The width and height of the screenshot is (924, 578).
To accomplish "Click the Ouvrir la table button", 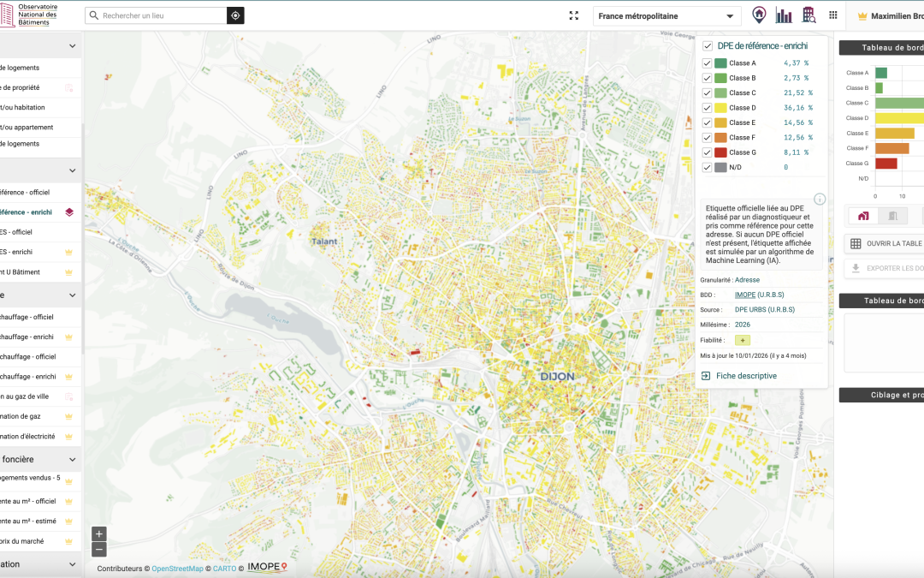I will (x=884, y=243).
